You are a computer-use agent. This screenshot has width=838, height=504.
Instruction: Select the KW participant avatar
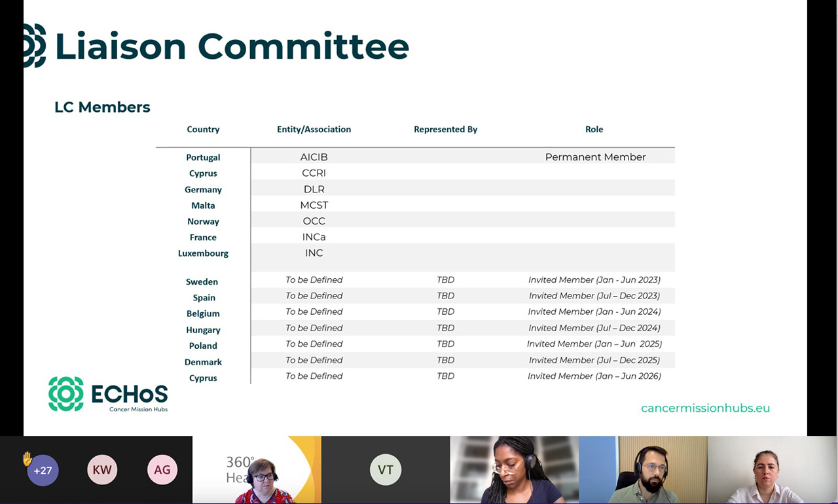point(102,470)
